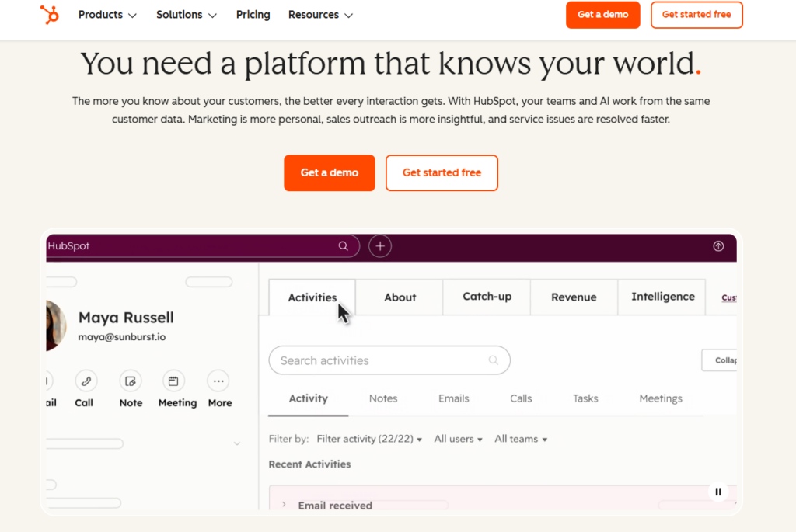
Task: Click the Meeting calendar icon
Action: (173, 381)
